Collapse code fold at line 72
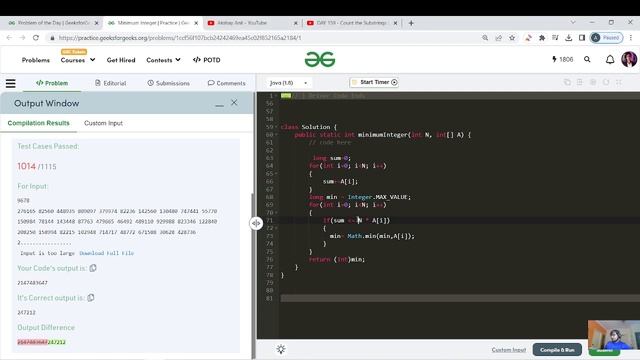 click(x=276, y=228)
